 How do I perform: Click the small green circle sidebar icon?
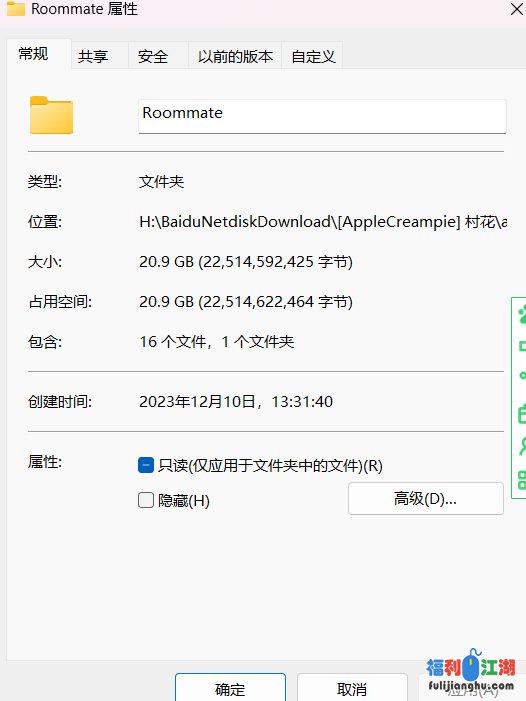click(x=522, y=376)
